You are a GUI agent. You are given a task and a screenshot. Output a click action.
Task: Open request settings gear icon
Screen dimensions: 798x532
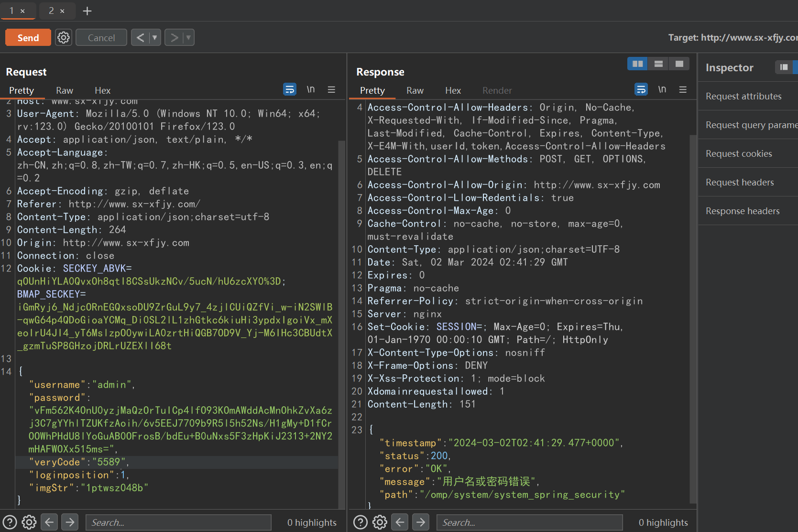pos(64,37)
